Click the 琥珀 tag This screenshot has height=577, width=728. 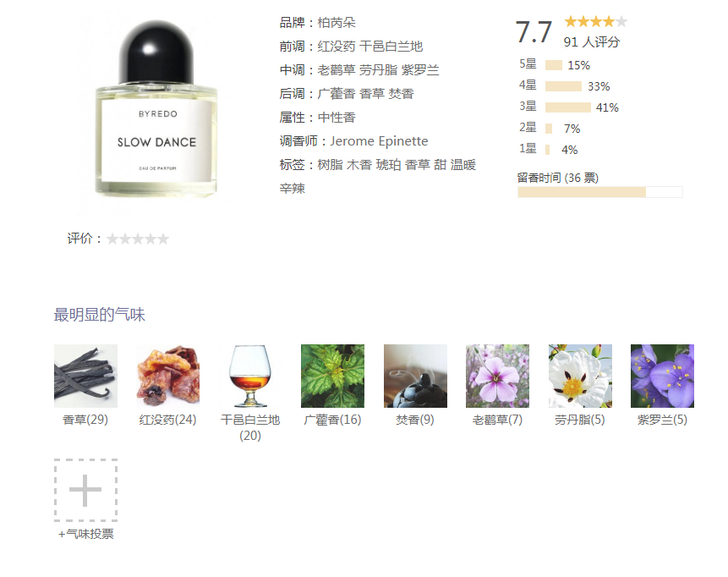tap(388, 165)
